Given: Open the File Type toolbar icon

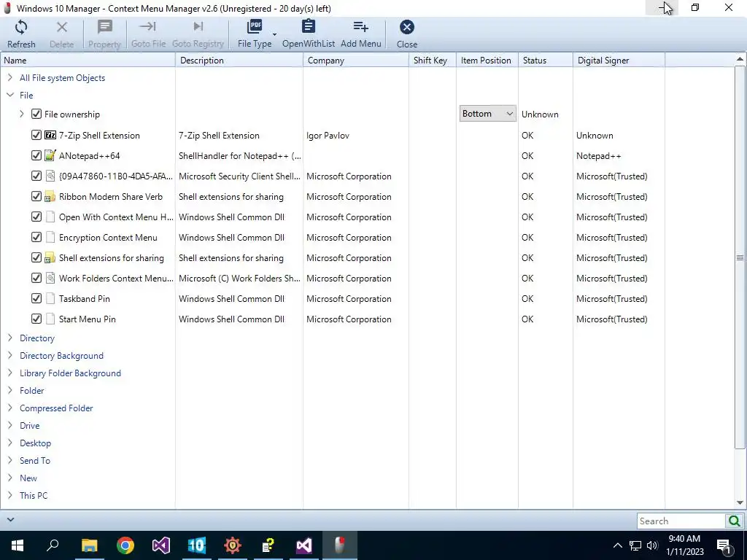Looking at the screenshot, I should click(x=255, y=26).
